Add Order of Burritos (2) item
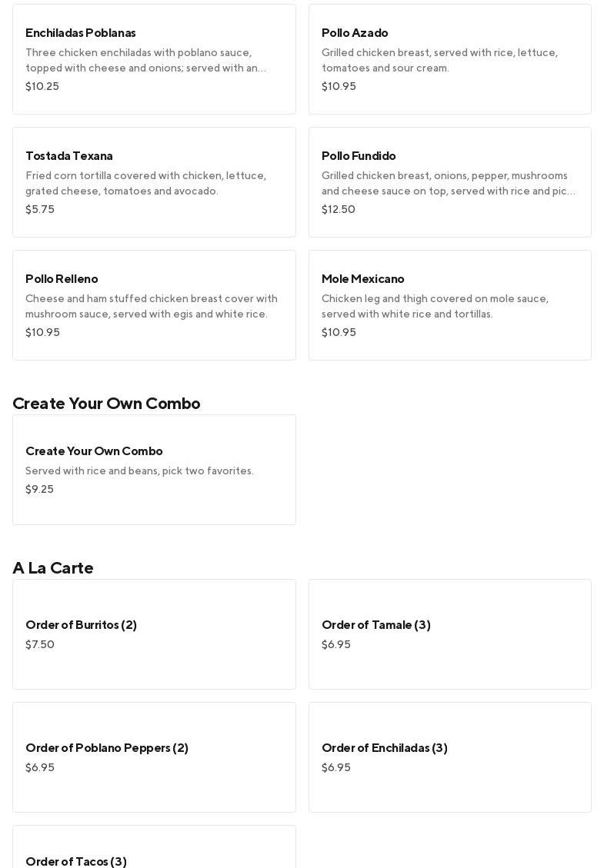This screenshot has height=868, width=604. [x=154, y=634]
